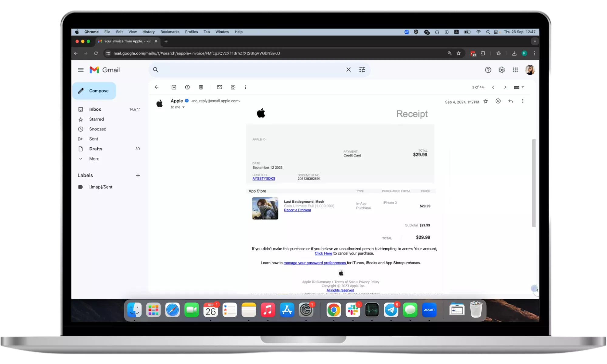Toggle the Gmail main menu hamburger
607x364 pixels.
(x=80, y=70)
